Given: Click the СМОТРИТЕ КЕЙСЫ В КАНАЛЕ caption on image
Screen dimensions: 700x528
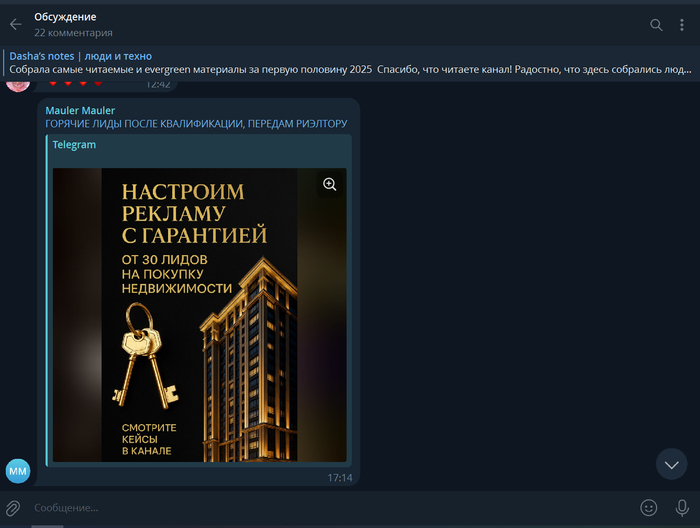Looking at the screenshot, I should coord(146,439).
